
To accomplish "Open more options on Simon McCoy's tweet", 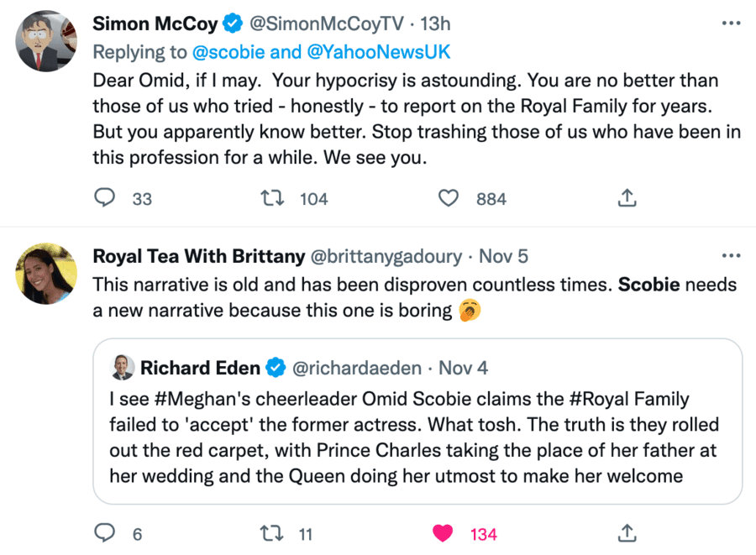I will pyautogui.click(x=731, y=23).
